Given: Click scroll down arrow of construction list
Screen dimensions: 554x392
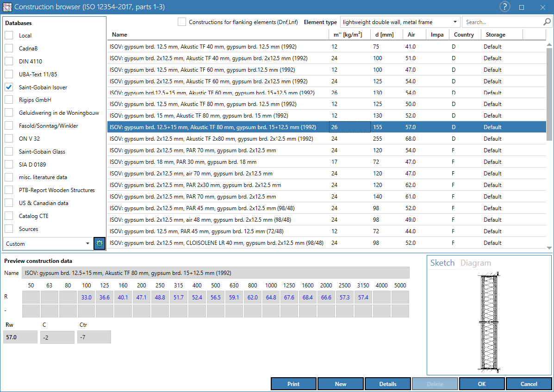Looking at the screenshot, I should tap(549, 248).
